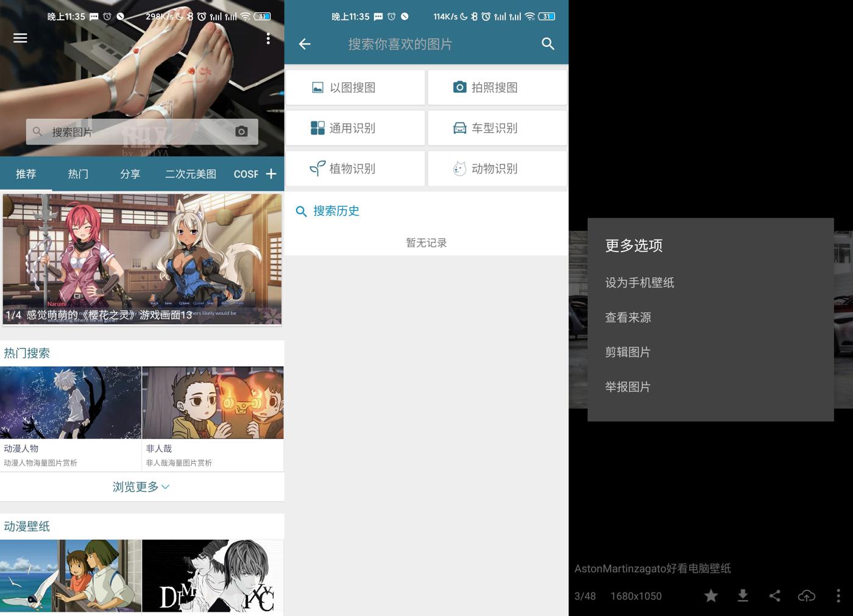Open the overflow menu on wallpaper viewer
The height and width of the screenshot is (616, 853).
point(838,596)
